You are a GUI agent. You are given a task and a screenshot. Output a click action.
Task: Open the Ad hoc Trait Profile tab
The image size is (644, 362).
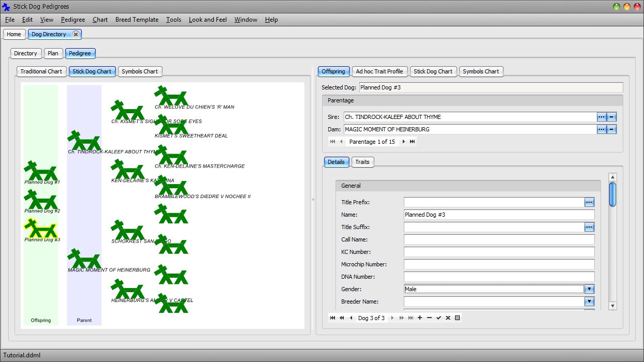pyautogui.click(x=379, y=71)
